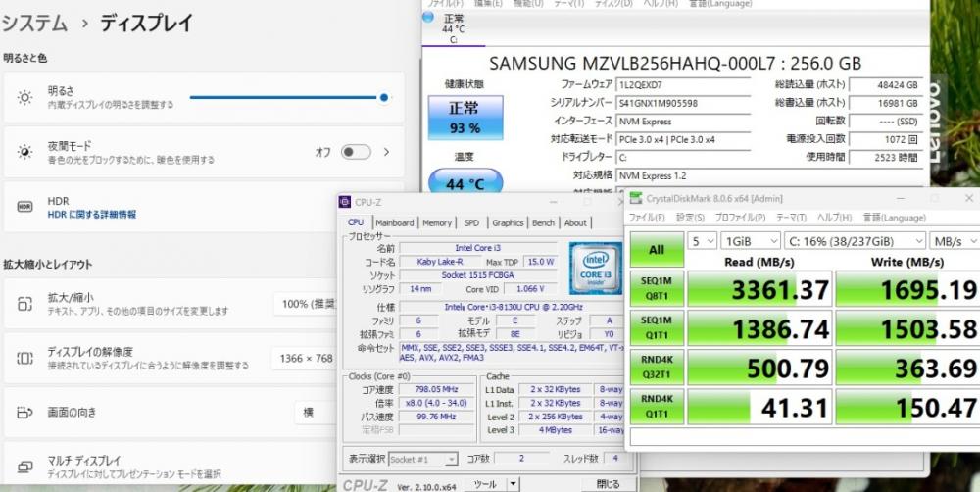The image size is (980, 492).
Task: Click the CPU-Z title bar icon
Action: pyautogui.click(x=345, y=202)
